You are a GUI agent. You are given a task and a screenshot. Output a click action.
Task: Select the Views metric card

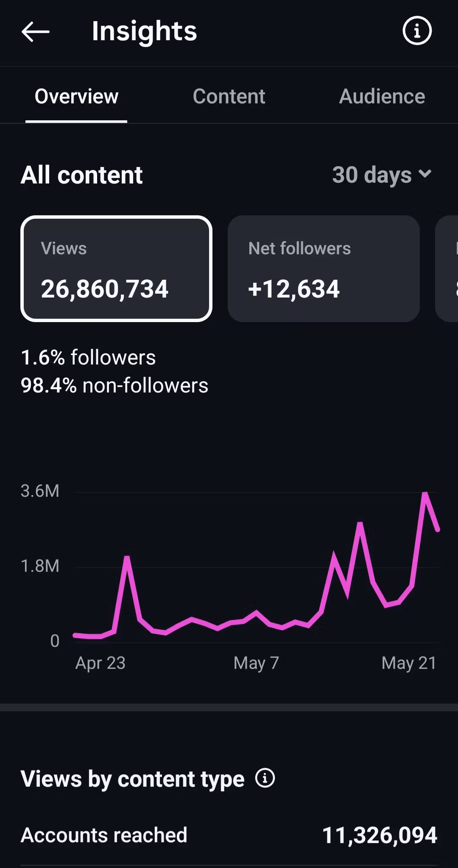(x=116, y=269)
